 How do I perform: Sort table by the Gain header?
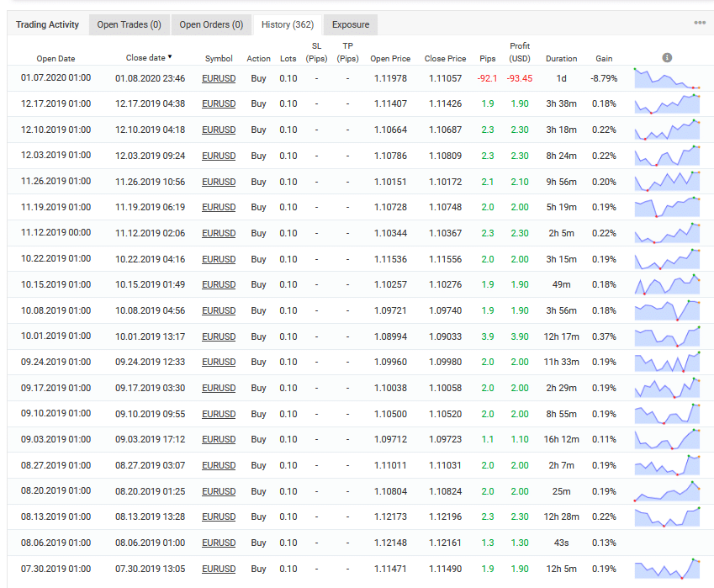click(x=604, y=59)
